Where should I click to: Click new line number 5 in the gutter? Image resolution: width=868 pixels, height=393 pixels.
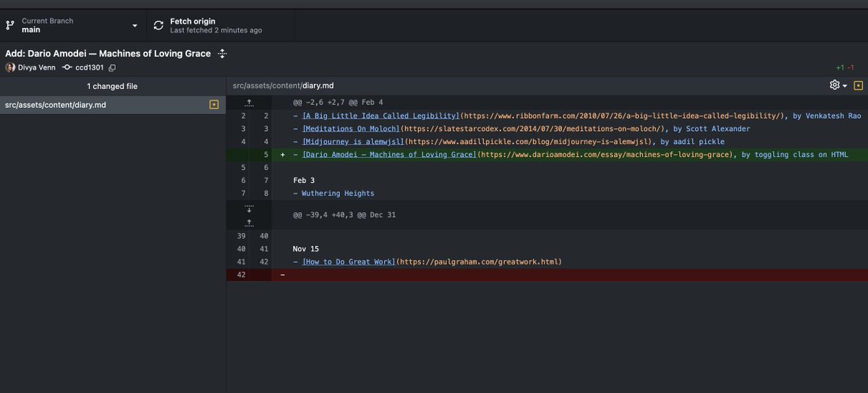click(x=265, y=155)
